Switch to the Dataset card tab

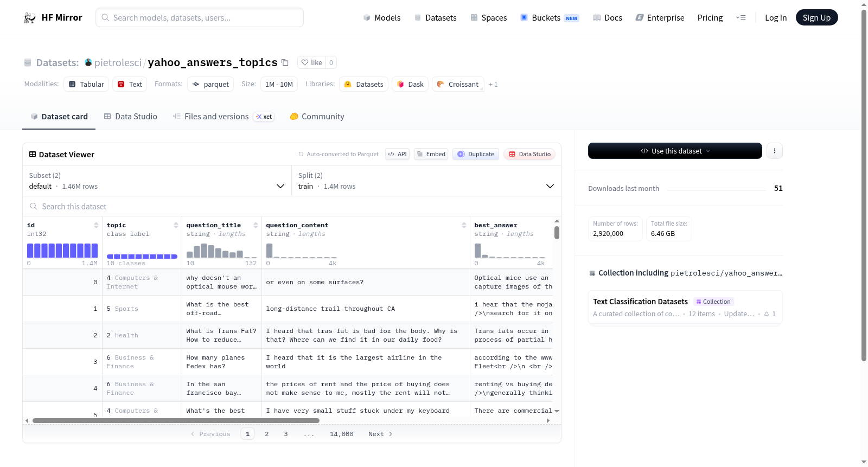coord(59,117)
